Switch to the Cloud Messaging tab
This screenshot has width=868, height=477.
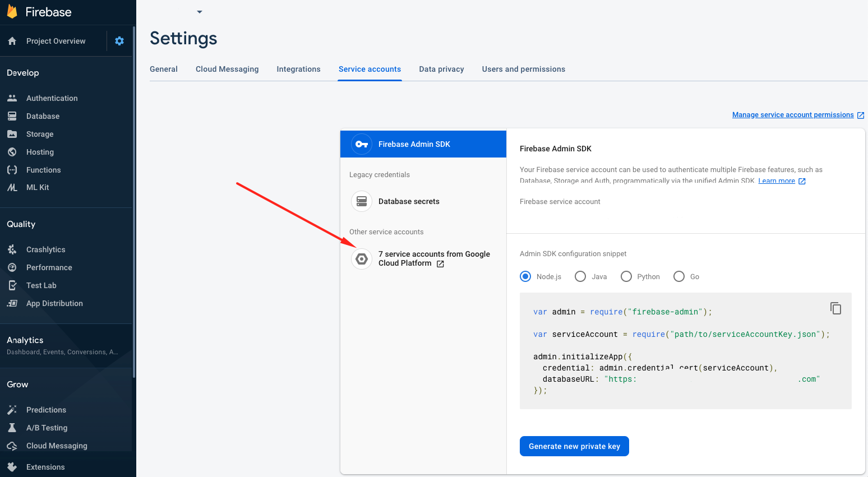click(x=227, y=69)
